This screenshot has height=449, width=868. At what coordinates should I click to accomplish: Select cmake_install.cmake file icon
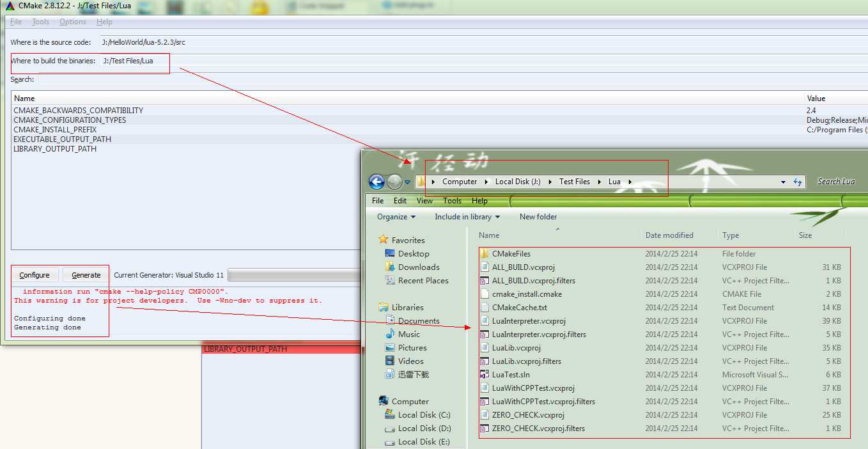point(484,294)
